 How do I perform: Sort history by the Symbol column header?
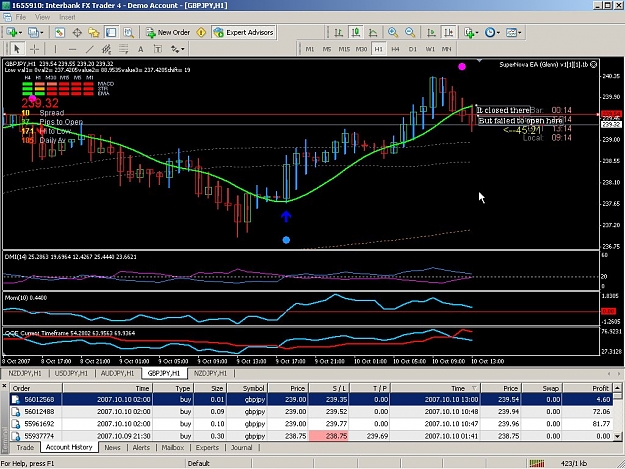(x=246, y=388)
